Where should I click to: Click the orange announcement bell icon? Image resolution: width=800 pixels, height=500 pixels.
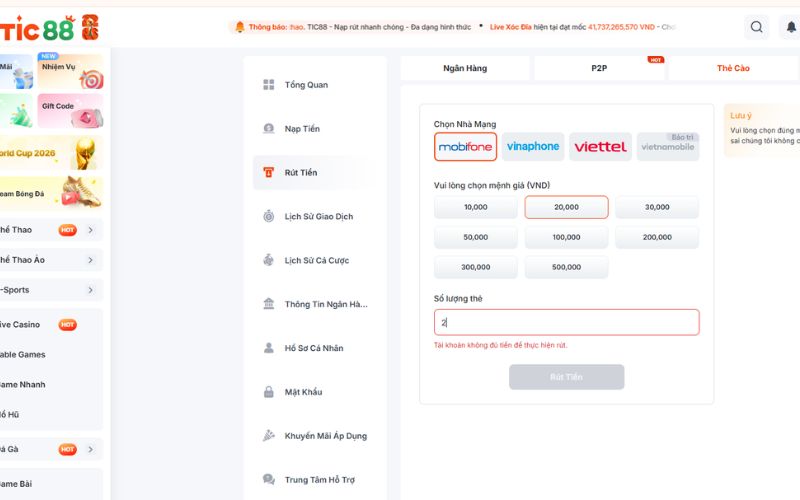tap(240, 27)
